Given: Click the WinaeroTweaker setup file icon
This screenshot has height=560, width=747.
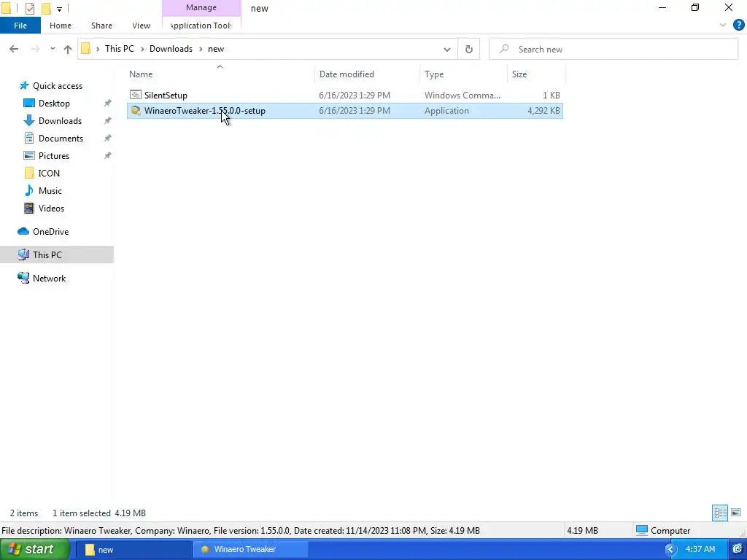Looking at the screenshot, I should coord(136,111).
